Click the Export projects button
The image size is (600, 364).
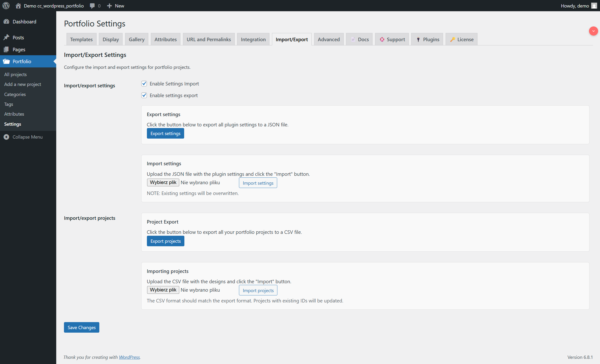coord(165,241)
